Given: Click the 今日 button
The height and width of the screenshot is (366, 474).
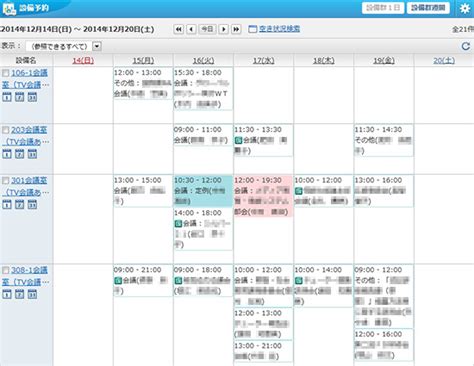Looking at the screenshot, I should tap(207, 29).
